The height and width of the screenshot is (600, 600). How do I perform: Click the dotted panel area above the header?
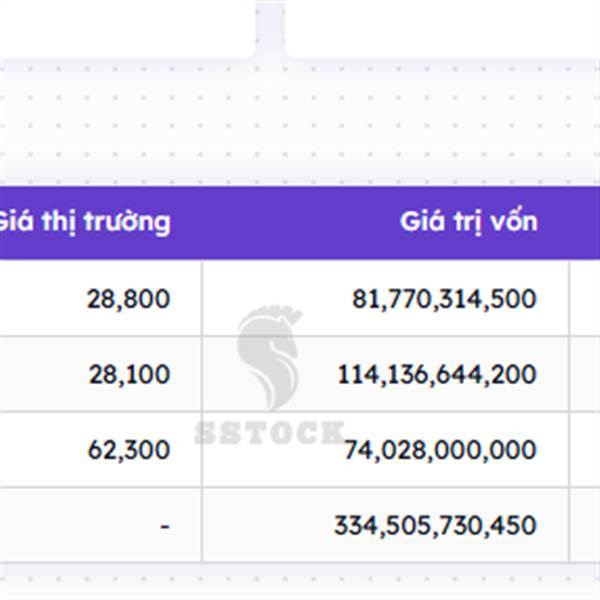[x=300, y=122]
